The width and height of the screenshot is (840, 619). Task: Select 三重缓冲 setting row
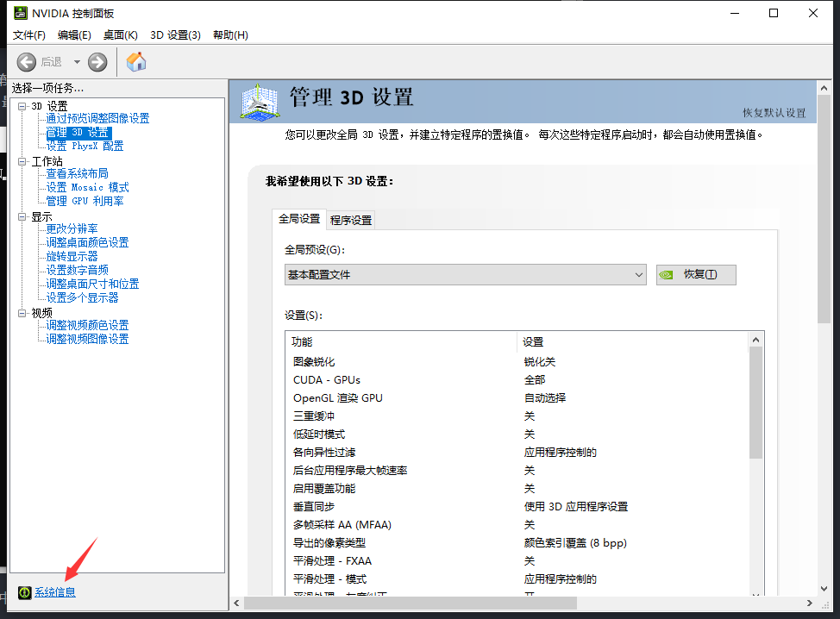pos(517,416)
